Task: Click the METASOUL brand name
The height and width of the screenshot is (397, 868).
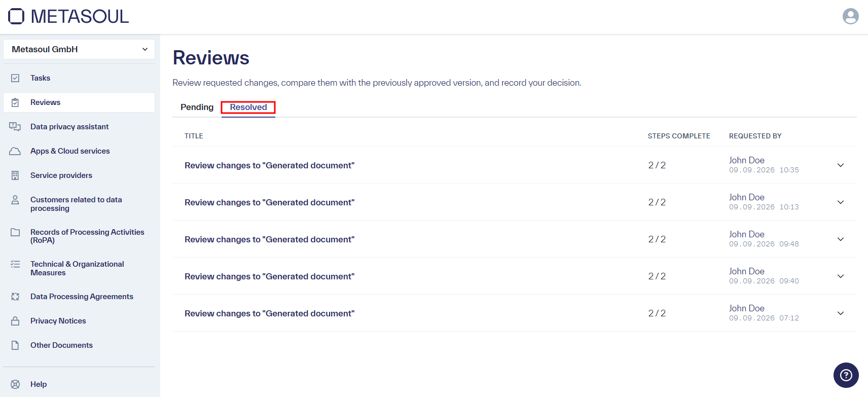Action: click(x=80, y=16)
